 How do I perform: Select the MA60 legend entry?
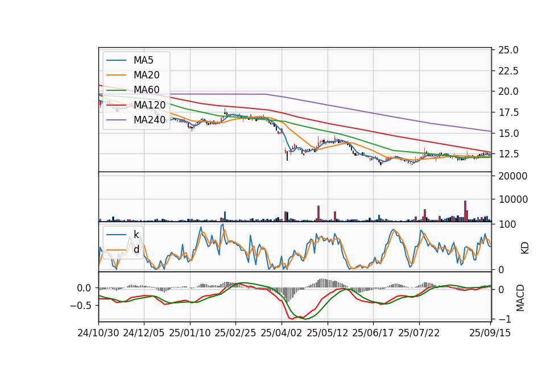point(133,90)
